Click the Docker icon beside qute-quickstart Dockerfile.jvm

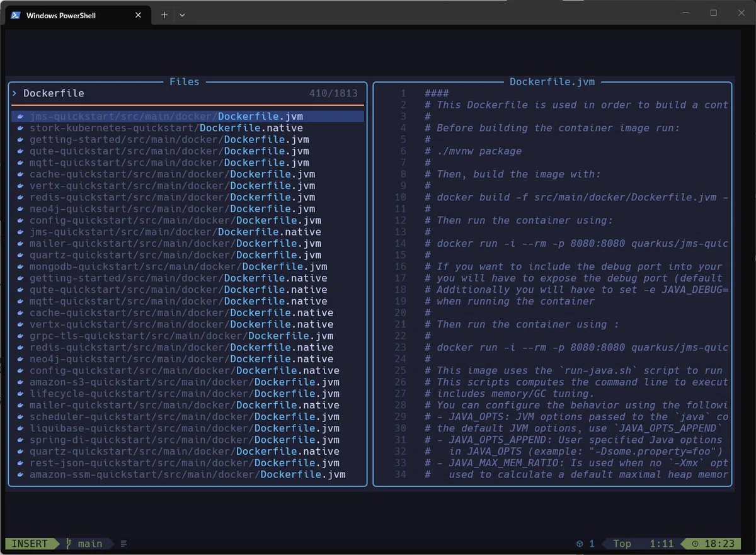coord(21,151)
